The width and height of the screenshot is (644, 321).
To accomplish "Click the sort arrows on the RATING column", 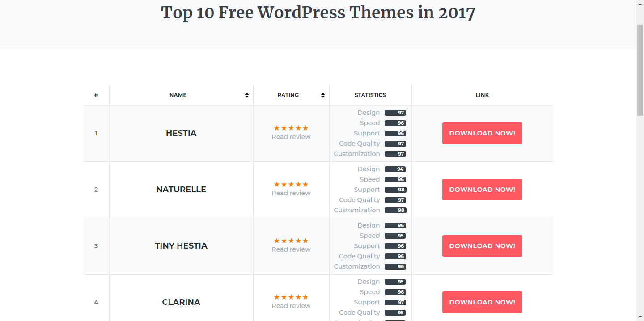I will [322, 95].
